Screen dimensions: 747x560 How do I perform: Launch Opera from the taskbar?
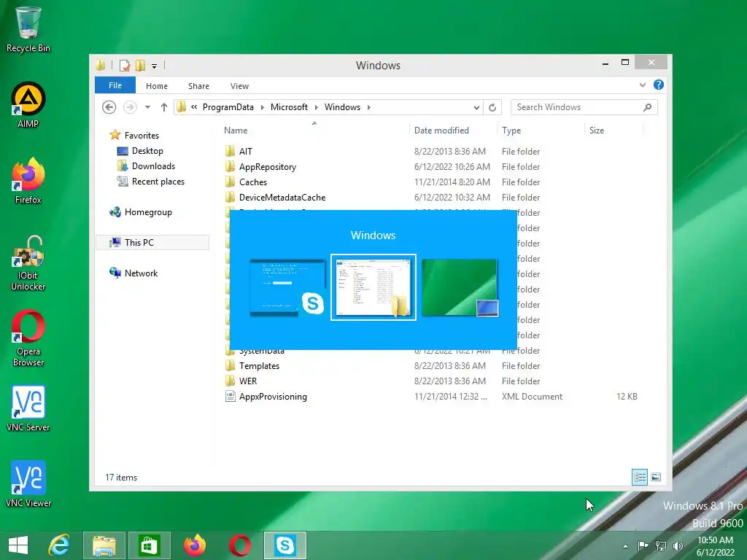point(239,545)
